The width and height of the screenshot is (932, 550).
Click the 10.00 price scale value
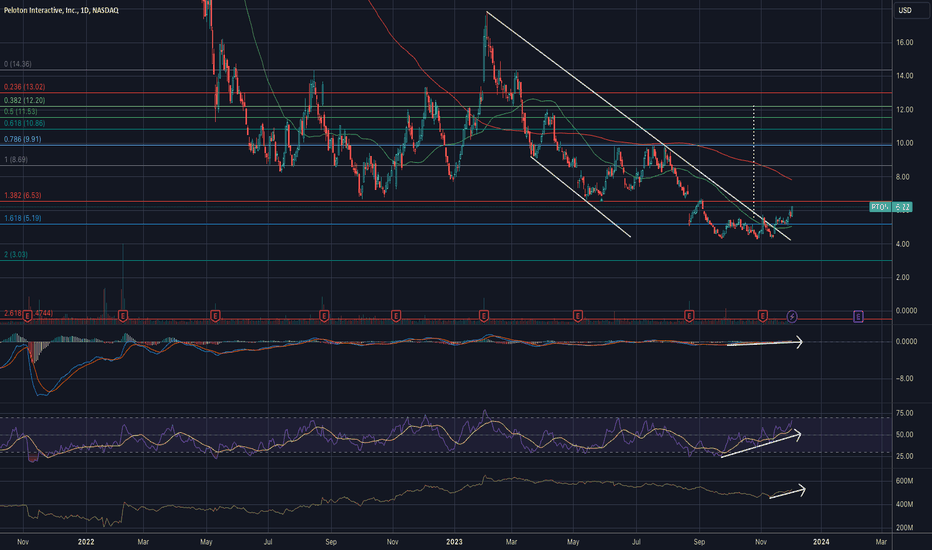(x=905, y=143)
